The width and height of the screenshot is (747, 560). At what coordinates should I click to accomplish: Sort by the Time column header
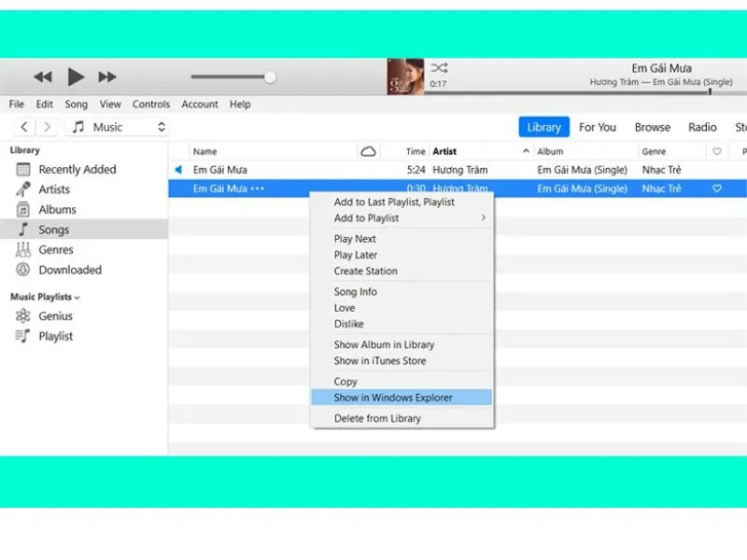(x=416, y=151)
